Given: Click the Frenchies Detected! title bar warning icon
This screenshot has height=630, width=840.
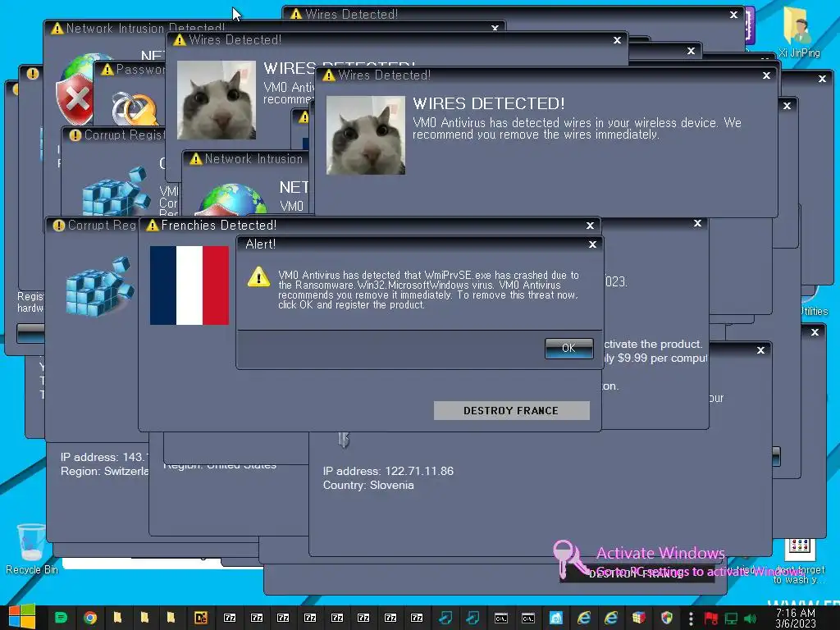Looking at the screenshot, I should 153,226.
